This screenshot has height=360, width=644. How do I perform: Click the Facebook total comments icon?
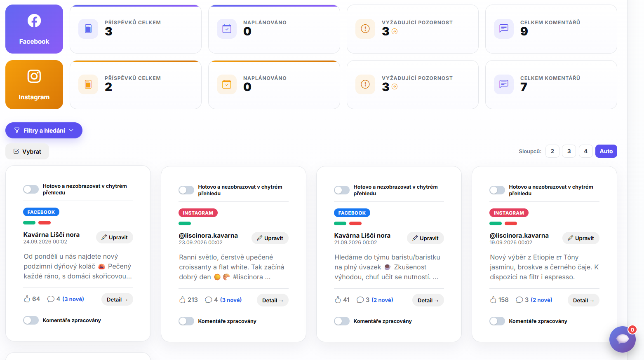504,29
